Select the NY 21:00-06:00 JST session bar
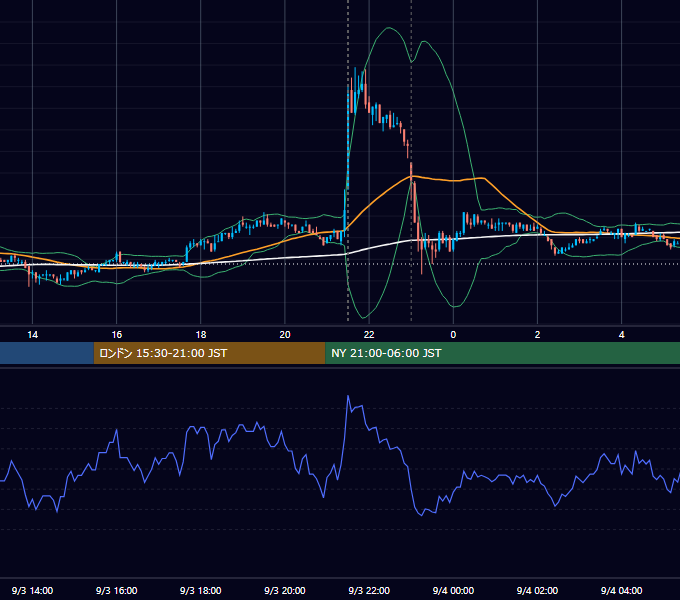Image resolution: width=680 pixels, height=600 pixels. [x=503, y=353]
